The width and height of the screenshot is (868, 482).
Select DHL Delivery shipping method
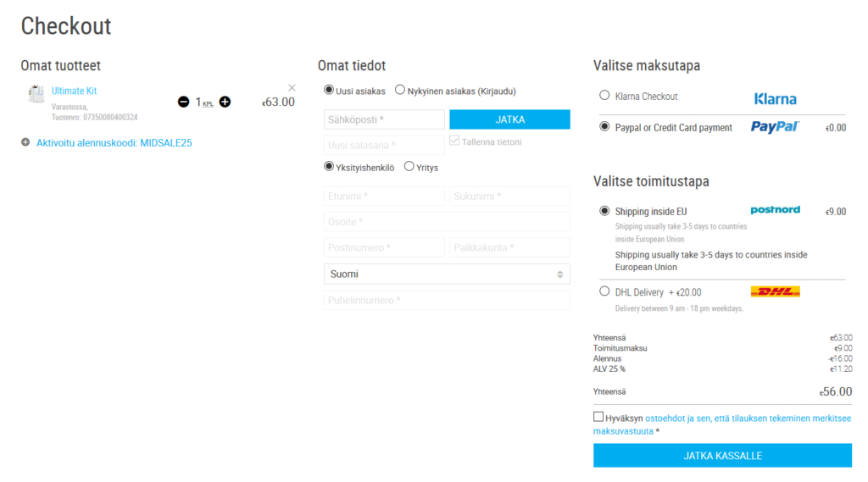[604, 291]
